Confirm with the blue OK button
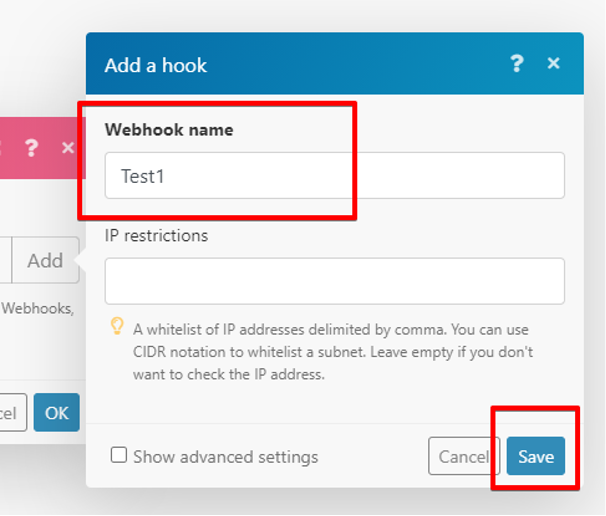Viewport: 606px width, 516px height. [56, 412]
